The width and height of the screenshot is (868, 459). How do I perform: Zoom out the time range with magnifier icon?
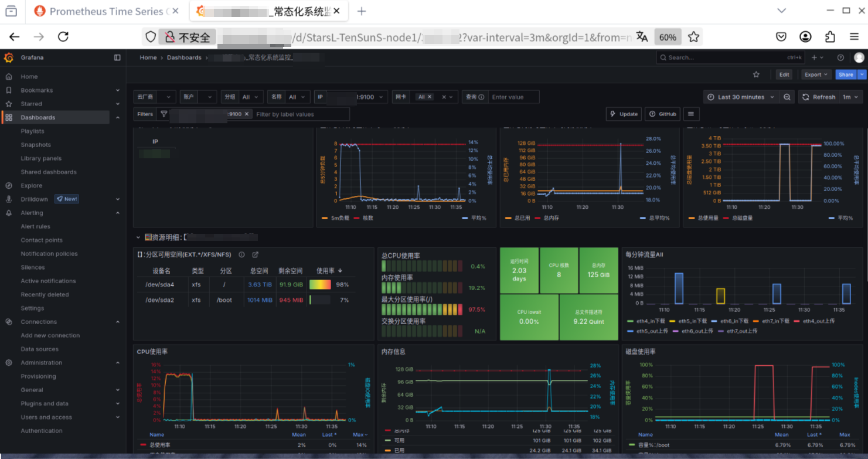click(x=787, y=96)
